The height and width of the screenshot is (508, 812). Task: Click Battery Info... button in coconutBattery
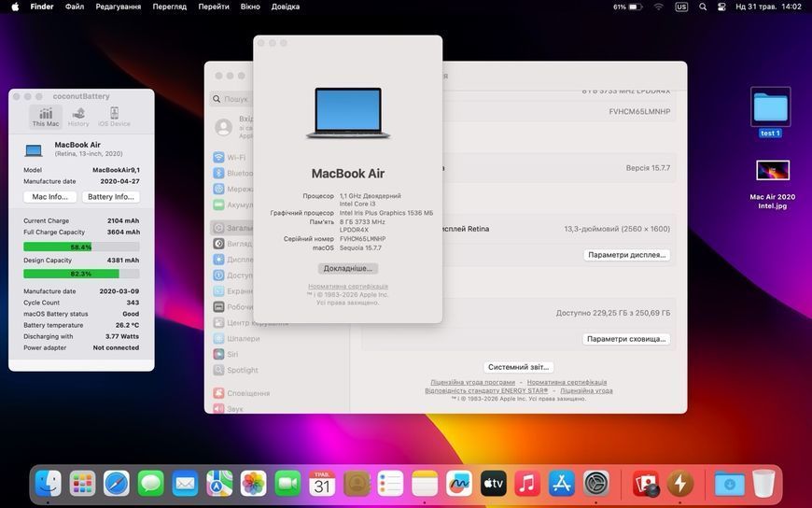pyautogui.click(x=111, y=197)
